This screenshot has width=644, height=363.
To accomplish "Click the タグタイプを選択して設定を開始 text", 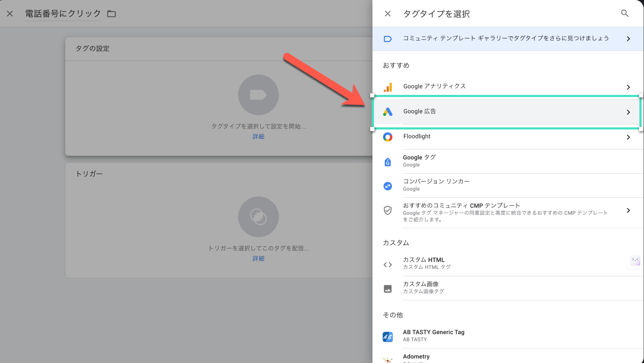I will coord(258,126).
